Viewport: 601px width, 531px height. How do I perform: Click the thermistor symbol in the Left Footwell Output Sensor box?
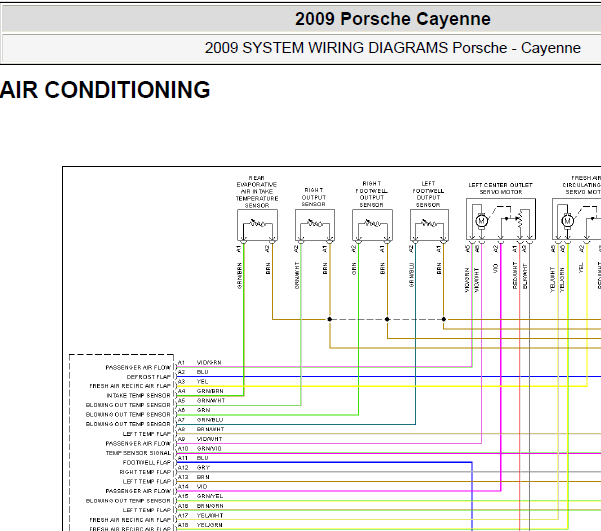coord(429,223)
